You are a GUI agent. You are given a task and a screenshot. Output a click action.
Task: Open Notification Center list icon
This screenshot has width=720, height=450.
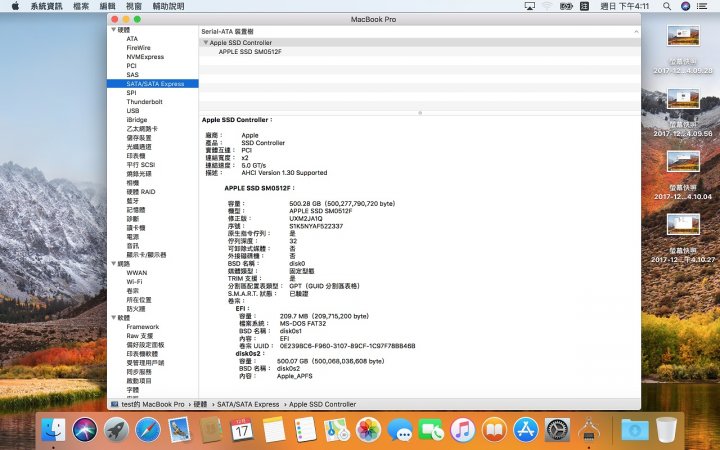coord(702,6)
